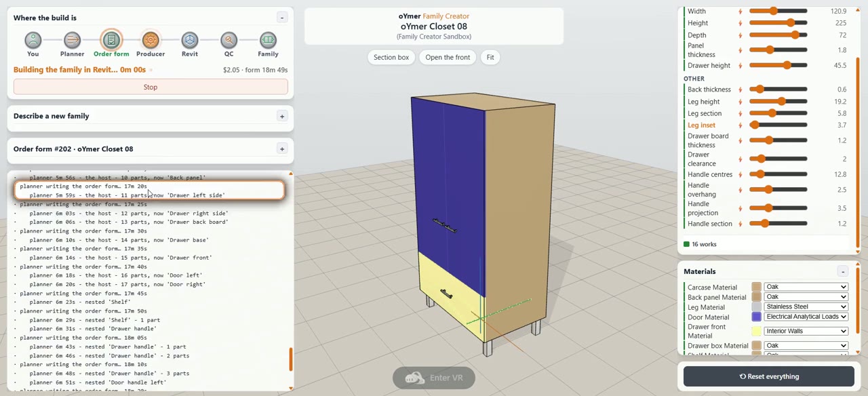Click the You stage icon

(33, 40)
